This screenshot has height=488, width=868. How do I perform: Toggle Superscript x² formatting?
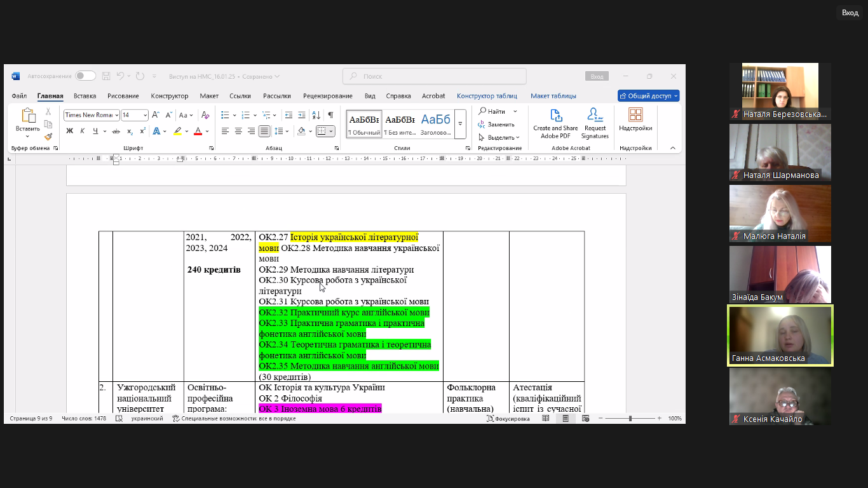tap(142, 131)
